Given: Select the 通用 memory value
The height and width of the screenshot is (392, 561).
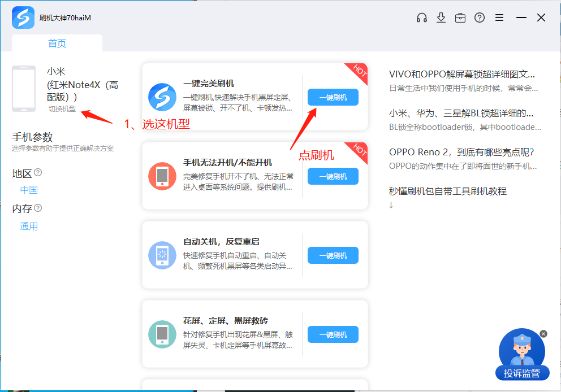Looking at the screenshot, I should pos(29,226).
